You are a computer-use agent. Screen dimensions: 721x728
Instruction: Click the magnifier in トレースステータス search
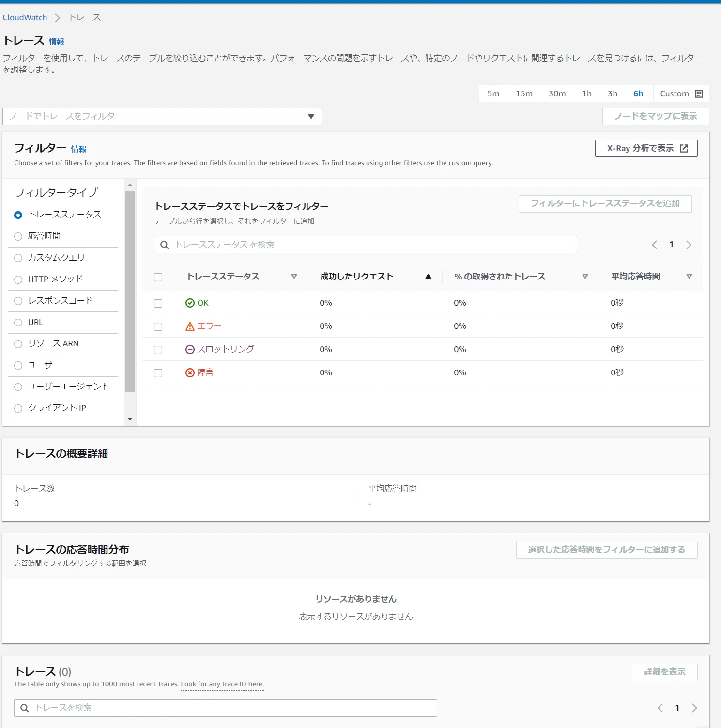click(165, 245)
